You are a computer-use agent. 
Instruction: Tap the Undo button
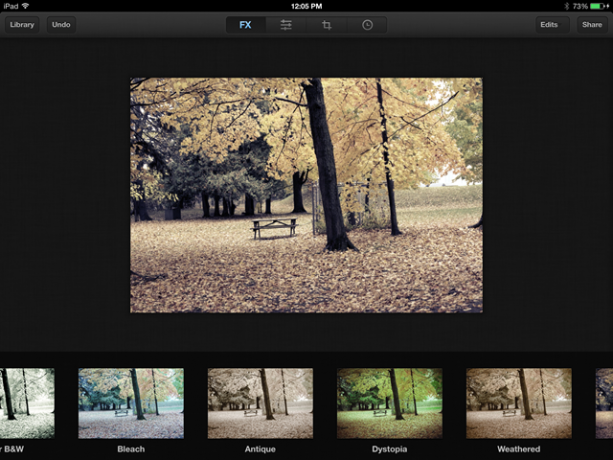coord(61,25)
